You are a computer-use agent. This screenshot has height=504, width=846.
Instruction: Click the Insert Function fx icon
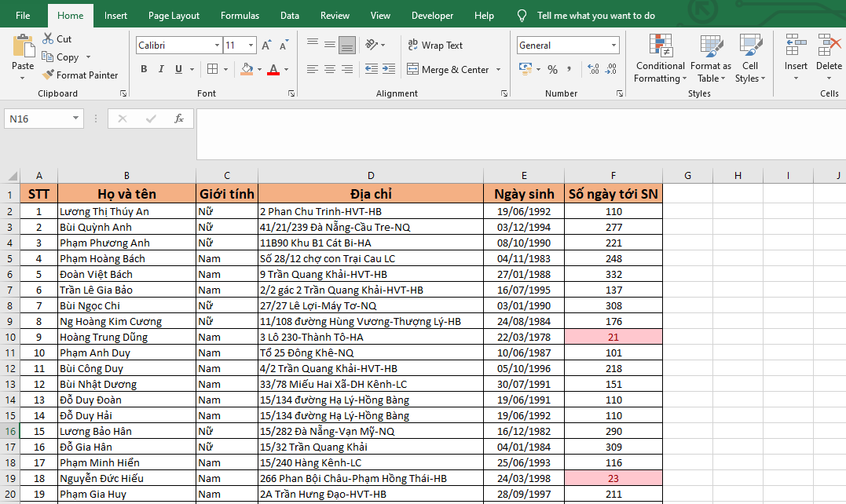(x=179, y=119)
